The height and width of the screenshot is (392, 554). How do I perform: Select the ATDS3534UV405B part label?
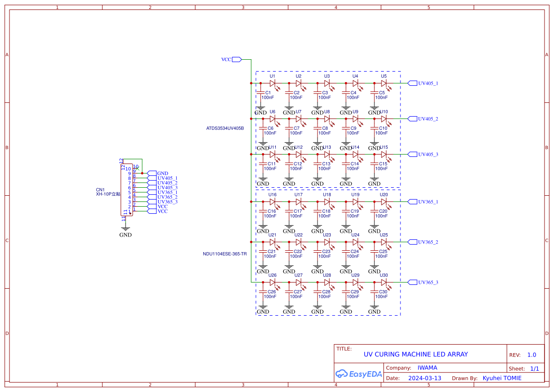tap(225, 128)
